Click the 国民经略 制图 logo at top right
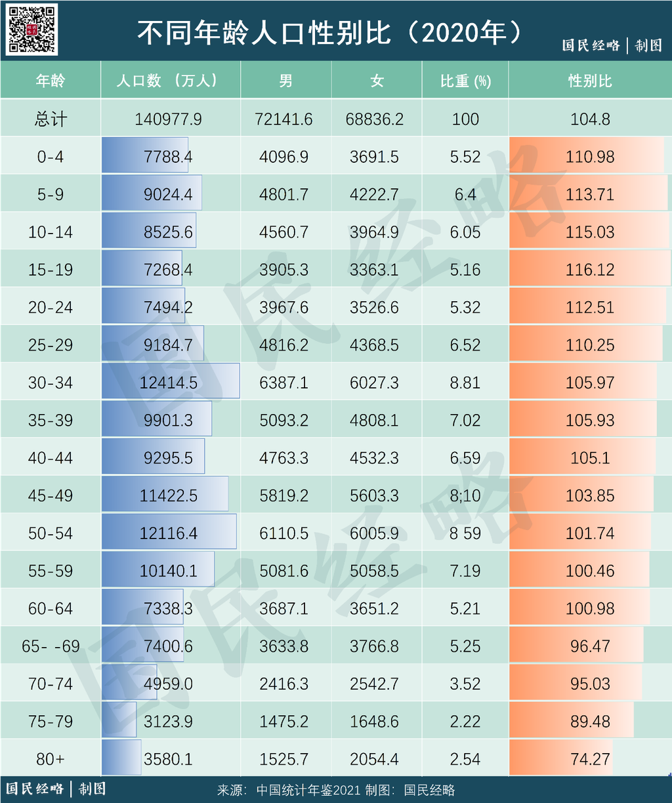Image resolution: width=672 pixels, height=803 pixels. 612,45
